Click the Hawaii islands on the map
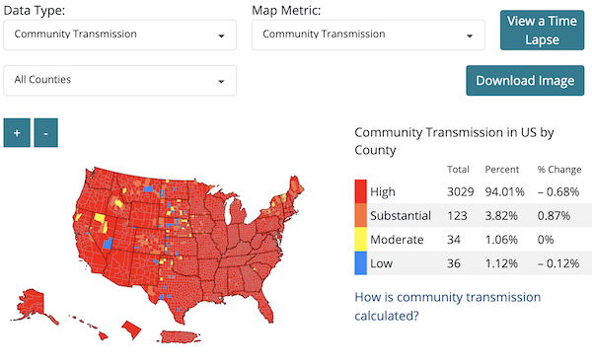 pyautogui.click(x=89, y=327)
